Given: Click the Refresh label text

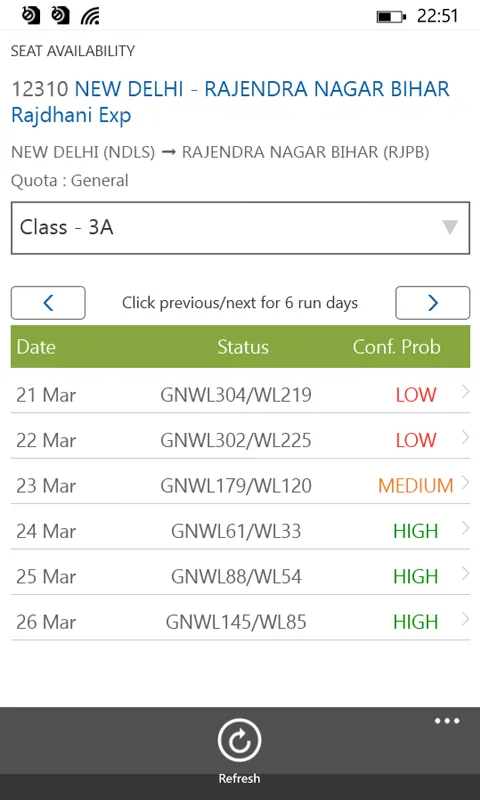Looking at the screenshot, I should (x=239, y=779).
